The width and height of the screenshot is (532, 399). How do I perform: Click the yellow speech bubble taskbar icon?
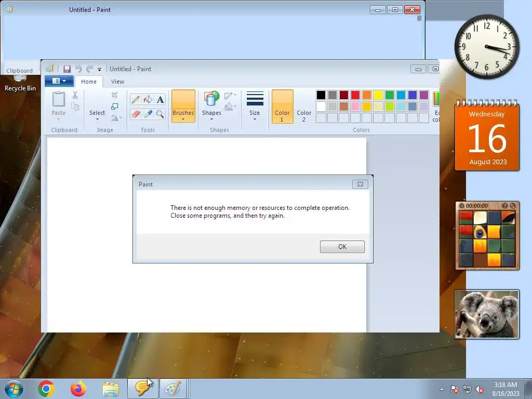142,389
